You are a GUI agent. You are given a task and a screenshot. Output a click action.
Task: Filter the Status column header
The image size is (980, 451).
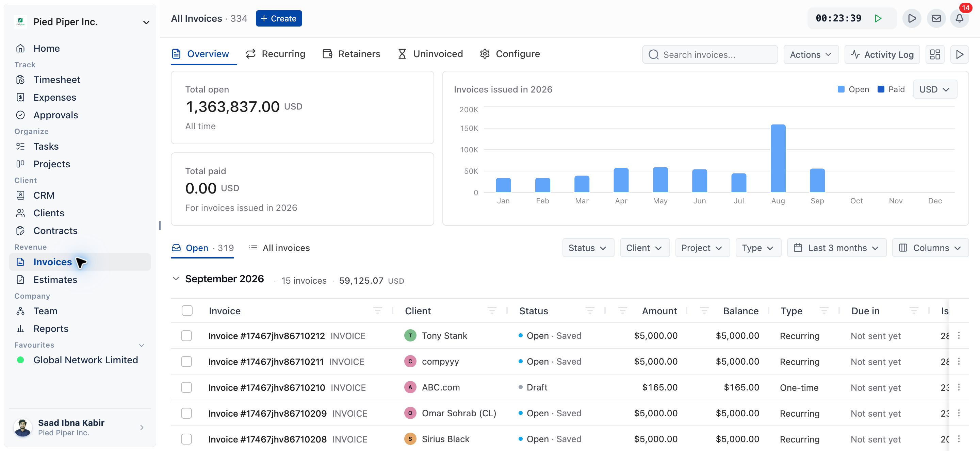click(590, 311)
